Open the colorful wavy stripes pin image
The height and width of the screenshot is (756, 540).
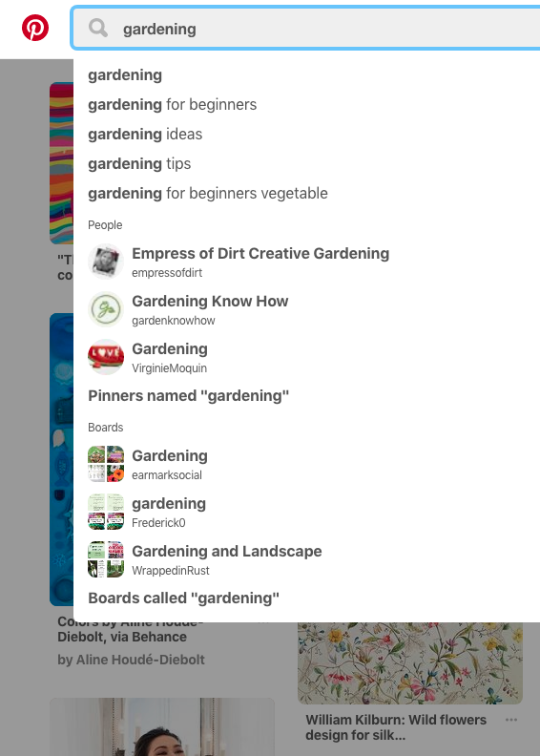(62, 163)
